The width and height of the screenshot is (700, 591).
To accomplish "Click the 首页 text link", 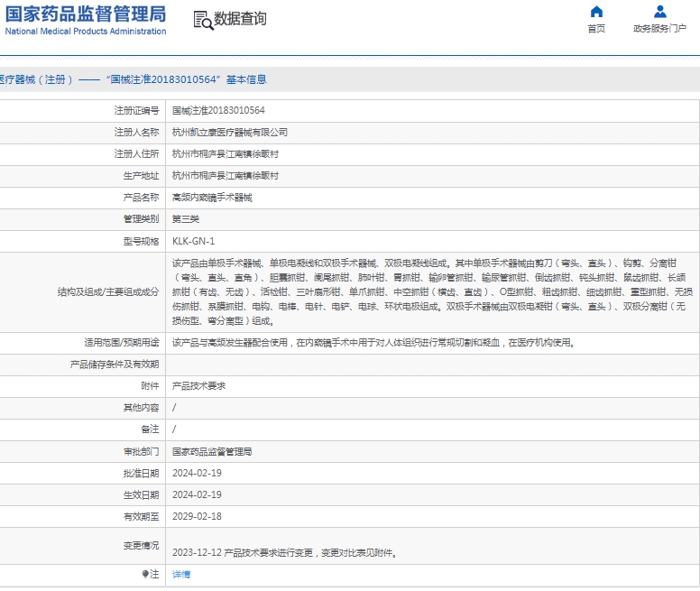I will [x=596, y=29].
